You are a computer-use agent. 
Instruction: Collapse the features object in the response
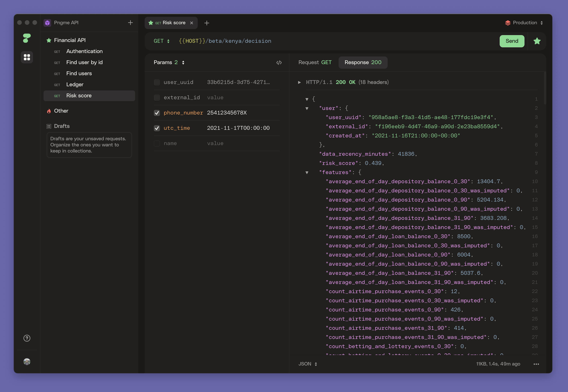307,172
